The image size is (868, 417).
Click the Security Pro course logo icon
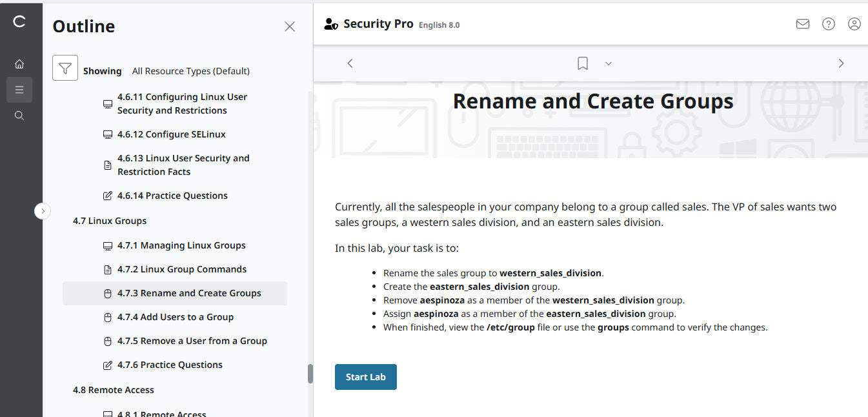[331, 23]
